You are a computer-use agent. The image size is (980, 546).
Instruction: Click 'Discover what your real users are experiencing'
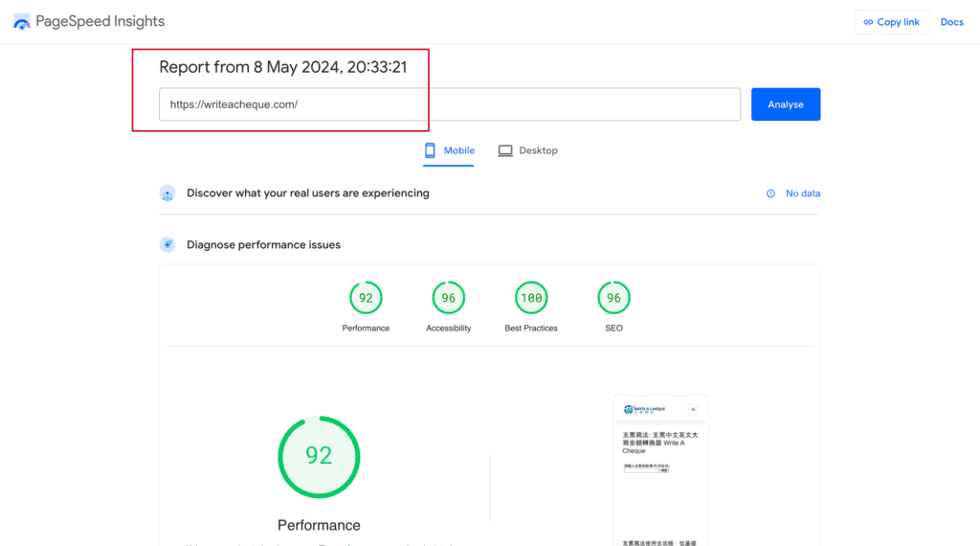tap(308, 193)
